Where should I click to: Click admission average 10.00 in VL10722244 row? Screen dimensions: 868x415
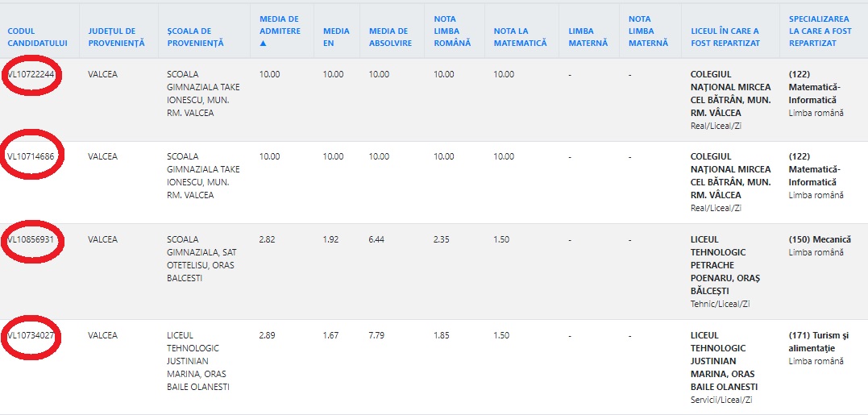click(270, 74)
